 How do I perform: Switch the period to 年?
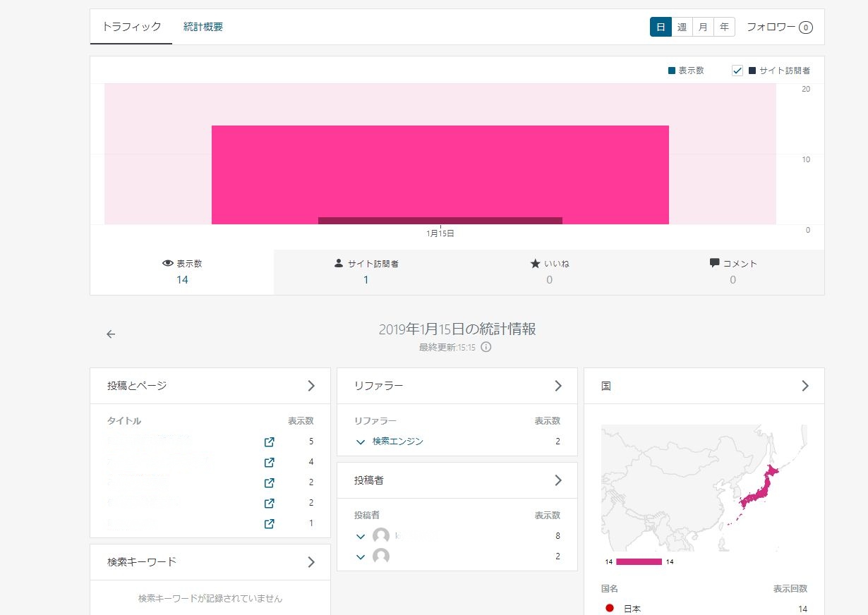(724, 28)
